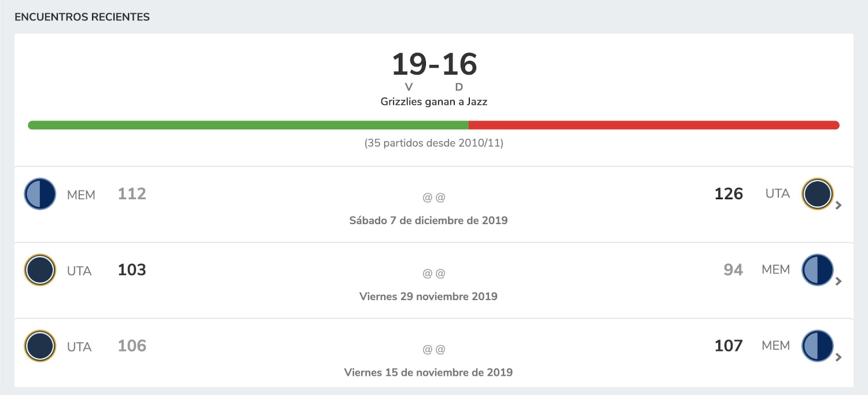Image resolution: width=868 pixels, height=395 pixels.
Task: Select the 'Grizzlies ganan a Jazz' text
Action: (x=434, y=102)
